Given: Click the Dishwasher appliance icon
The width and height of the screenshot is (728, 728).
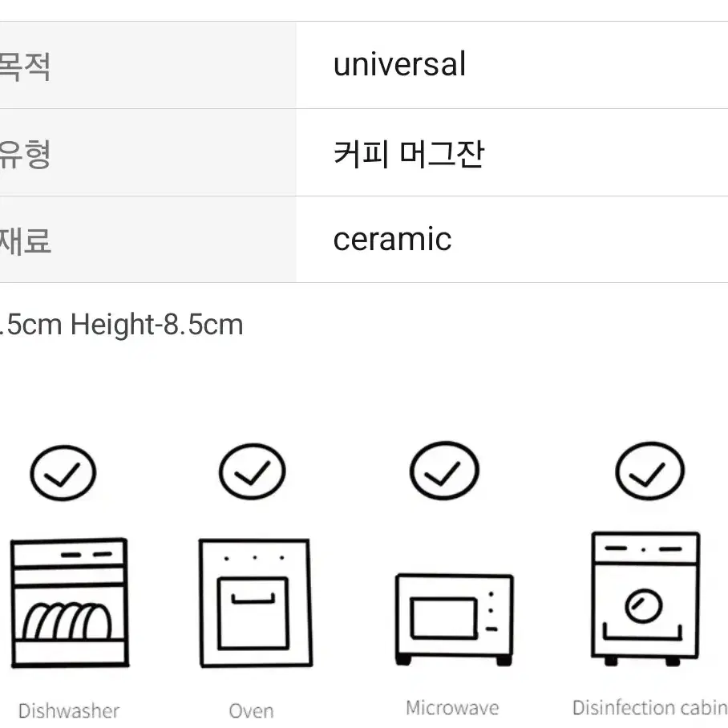Looking at the screenshot, I should click(x=69, y=603).
